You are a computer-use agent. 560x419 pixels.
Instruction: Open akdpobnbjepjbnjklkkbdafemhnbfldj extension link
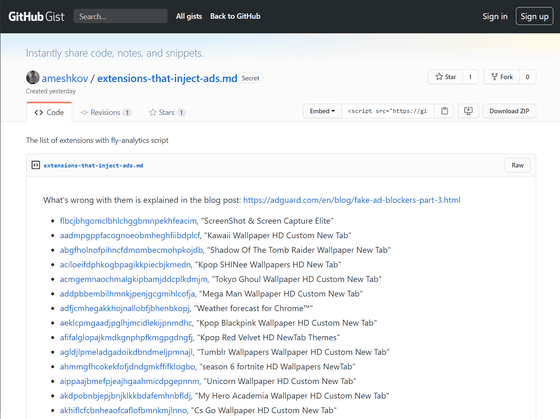pyautogui.click(x=125, y=396)
